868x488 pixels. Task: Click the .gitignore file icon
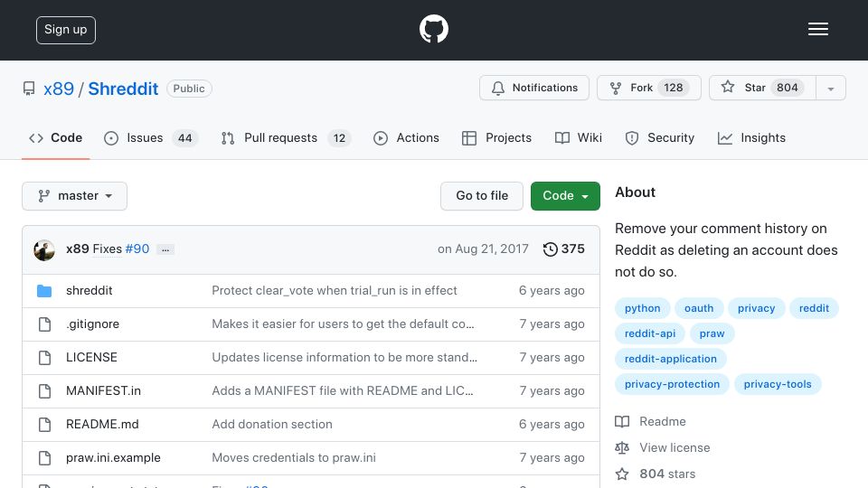pyautogui.click(x=45, y=324)
